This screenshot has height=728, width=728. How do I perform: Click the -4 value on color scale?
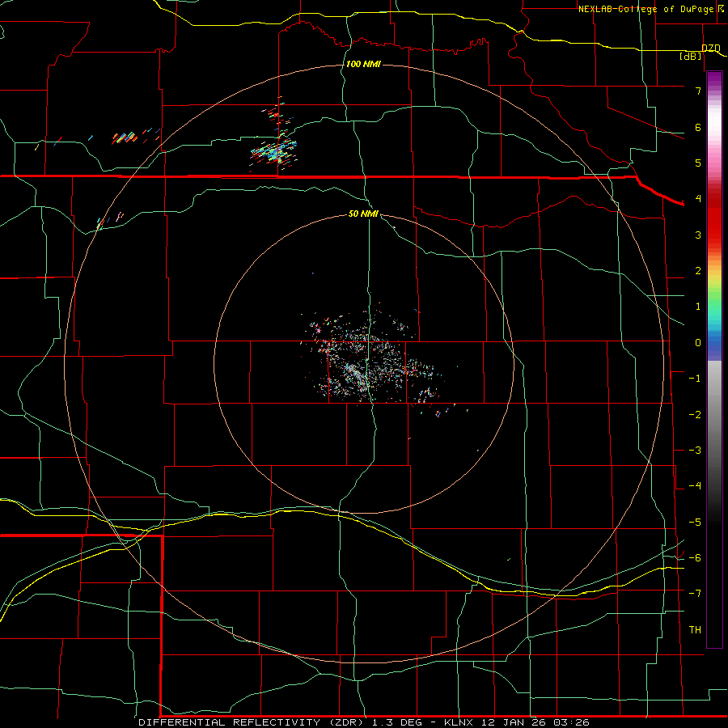coord(695,486)
